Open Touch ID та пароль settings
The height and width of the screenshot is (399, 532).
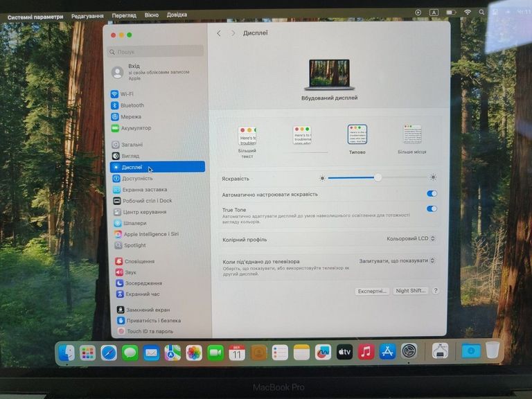tap(145, 331)
